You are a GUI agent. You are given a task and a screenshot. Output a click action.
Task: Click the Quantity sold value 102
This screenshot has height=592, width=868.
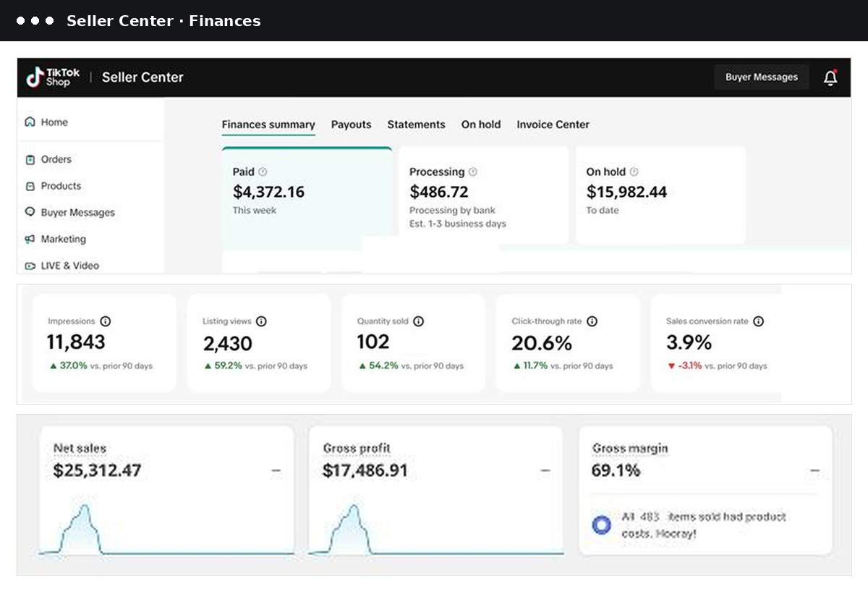[x=373, y=342]
